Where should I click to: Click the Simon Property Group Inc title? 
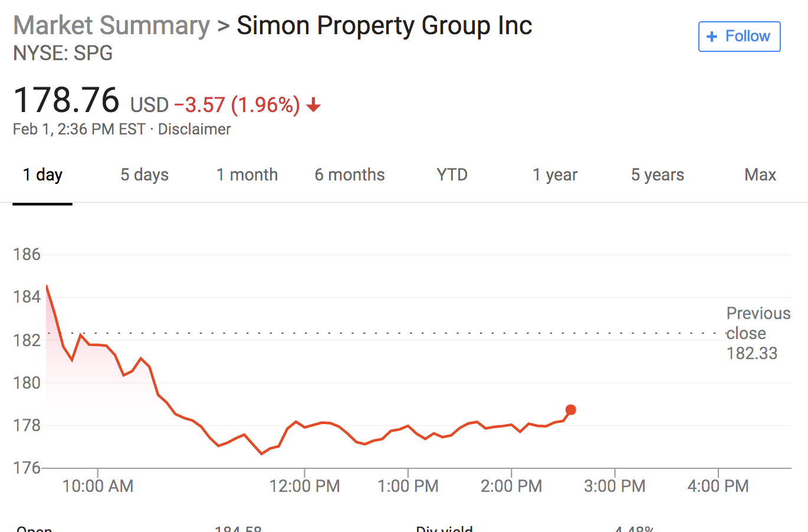point(385,26)
